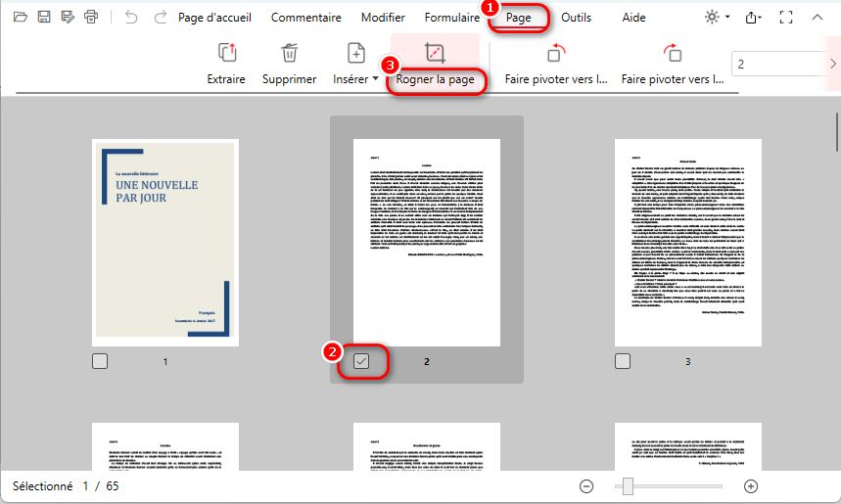
Task: Switch to the Commentaire tab
Action: point(305,18)
